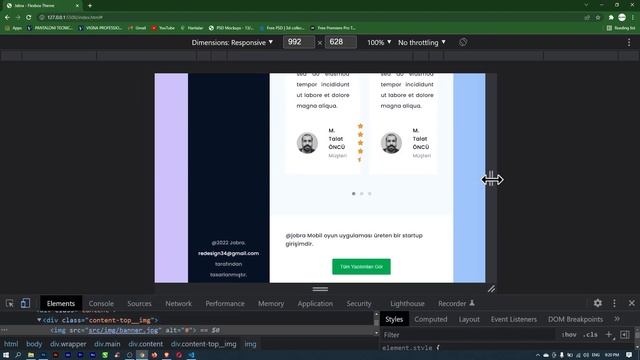Viewport: 640px width, 360px height.
Task: Click the styles Filter field
Action: pos(467,335)
